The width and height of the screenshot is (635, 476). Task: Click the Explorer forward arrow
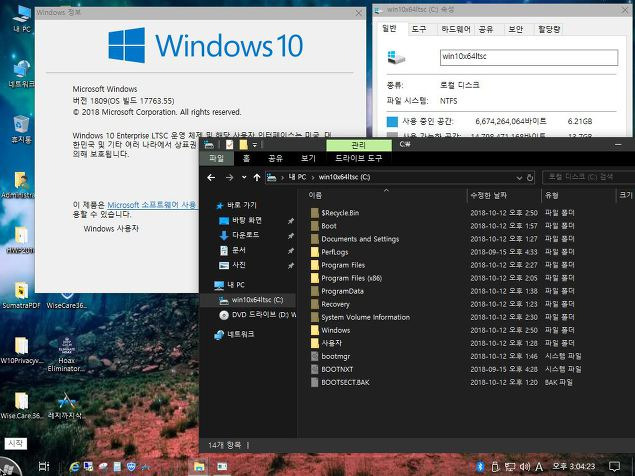(x=229, y=177)
